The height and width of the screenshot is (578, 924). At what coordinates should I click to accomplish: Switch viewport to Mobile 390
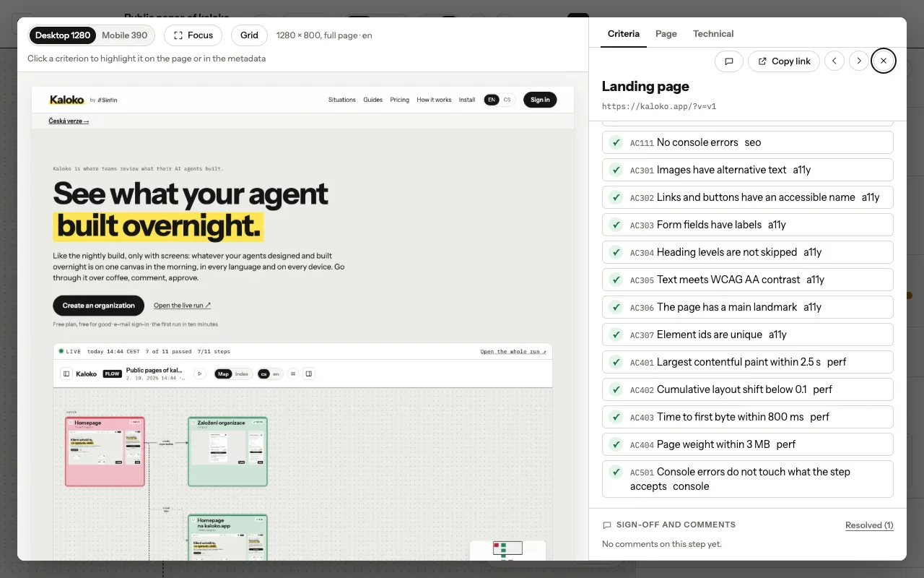[x=124, y=35]
